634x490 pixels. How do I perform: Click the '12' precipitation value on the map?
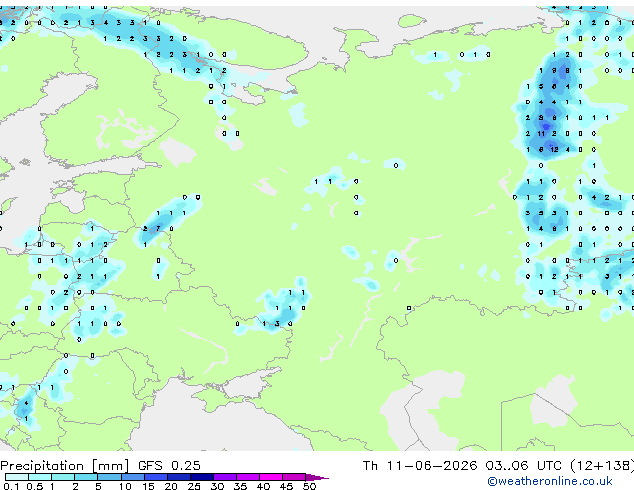(x=554, y=150)
